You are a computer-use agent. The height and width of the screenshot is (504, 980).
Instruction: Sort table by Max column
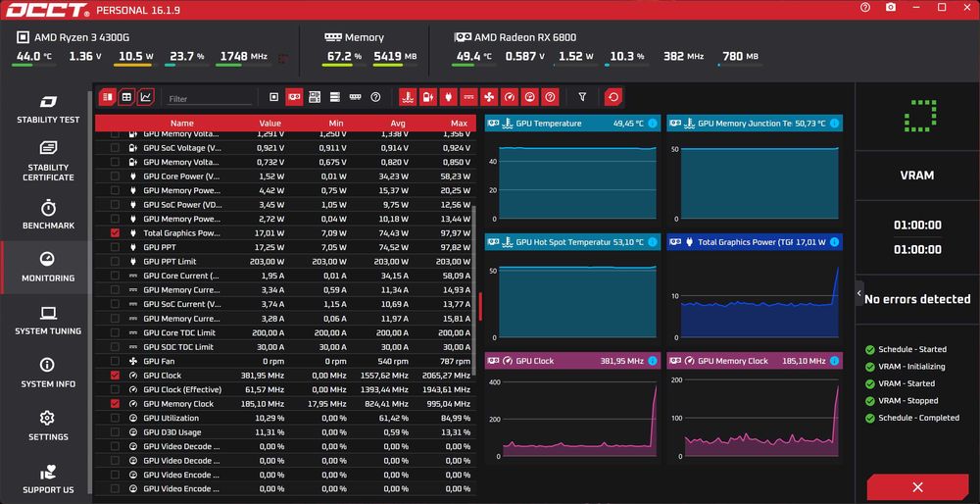(x=459, y=124)
